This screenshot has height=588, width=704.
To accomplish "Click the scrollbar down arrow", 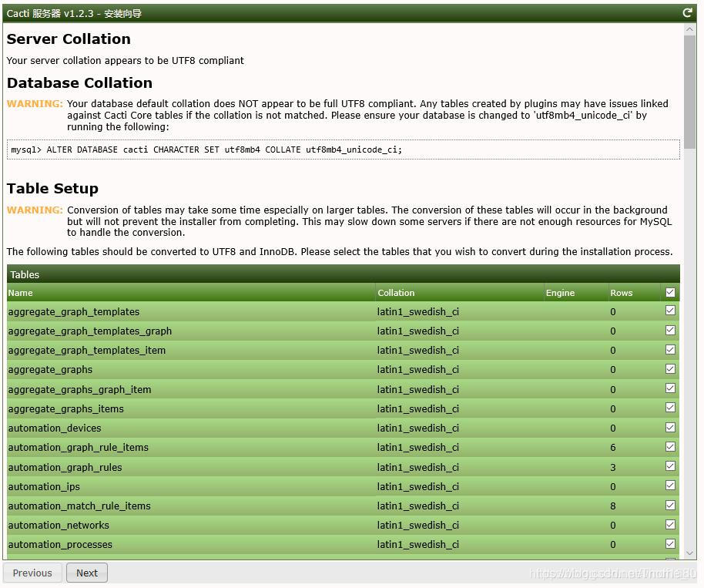I will [689, 553].
